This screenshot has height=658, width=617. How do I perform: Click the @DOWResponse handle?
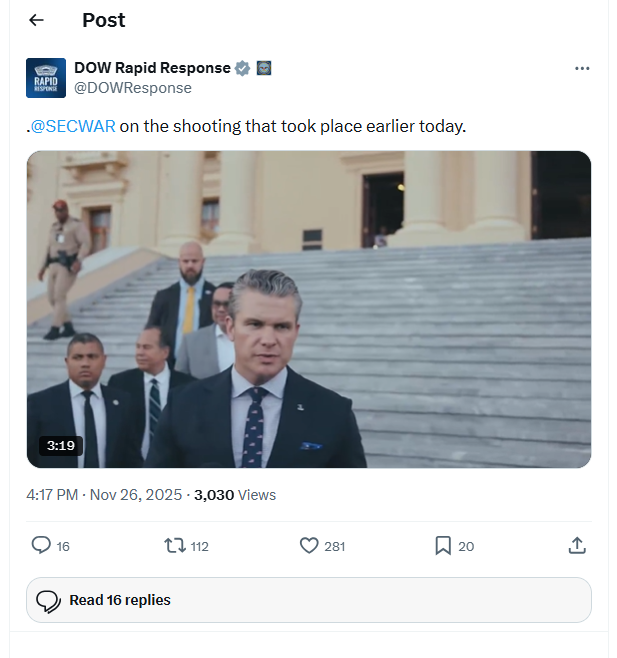[x=133, y=88]
